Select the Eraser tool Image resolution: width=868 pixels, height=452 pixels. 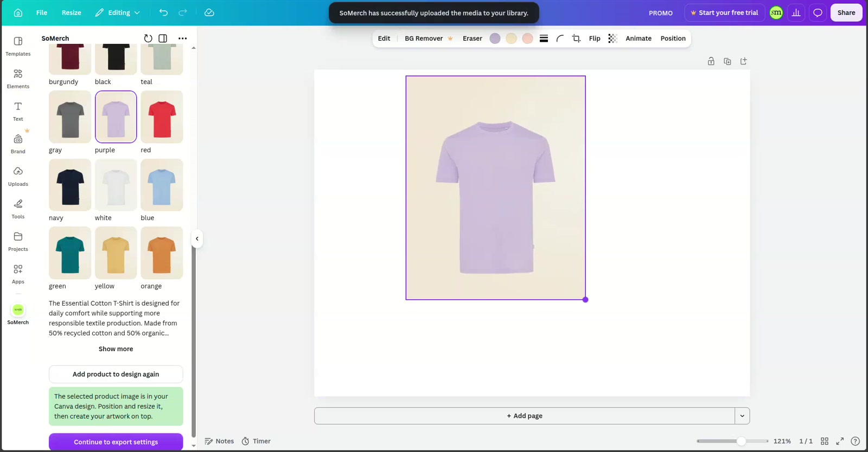tap(473, 38)
